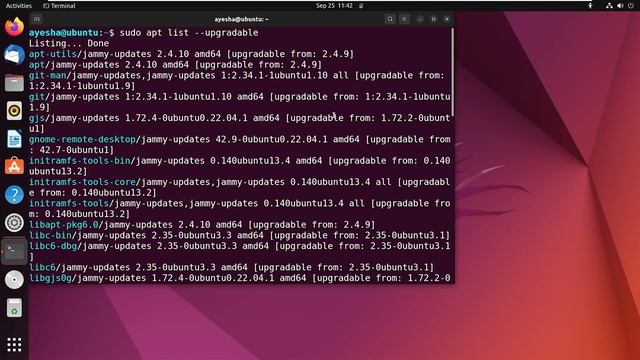640x360 pixels.
Task: Click the power icon in system tray
Action: [631, 6]
